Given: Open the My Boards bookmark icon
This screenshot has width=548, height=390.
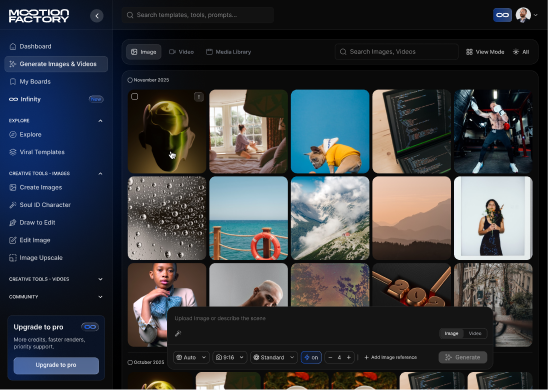Looking at the screenshot, I should click(x=13, y=82).
